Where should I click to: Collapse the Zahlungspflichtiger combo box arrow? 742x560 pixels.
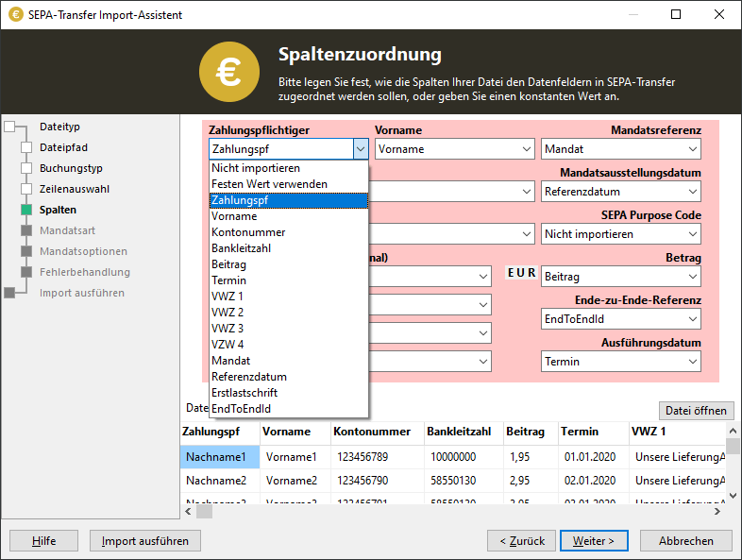click(x=361, y=149)
